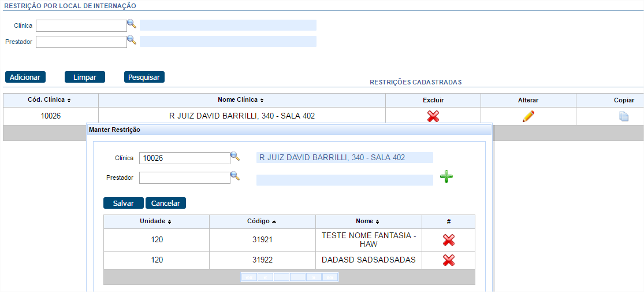The height and width of the screenshot is (292, 644).
Task: Open the Prestador lookup in the top filter
Action: click(132, 40)
